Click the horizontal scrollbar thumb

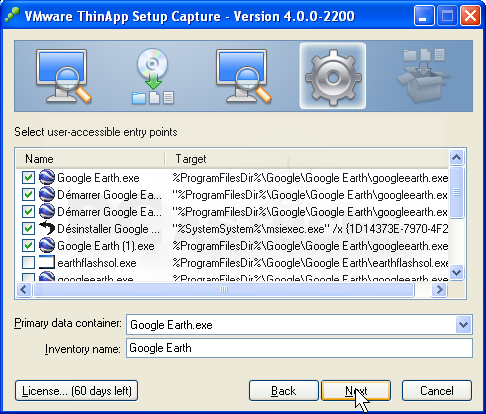pyautogui.click(x=224, y=289)
